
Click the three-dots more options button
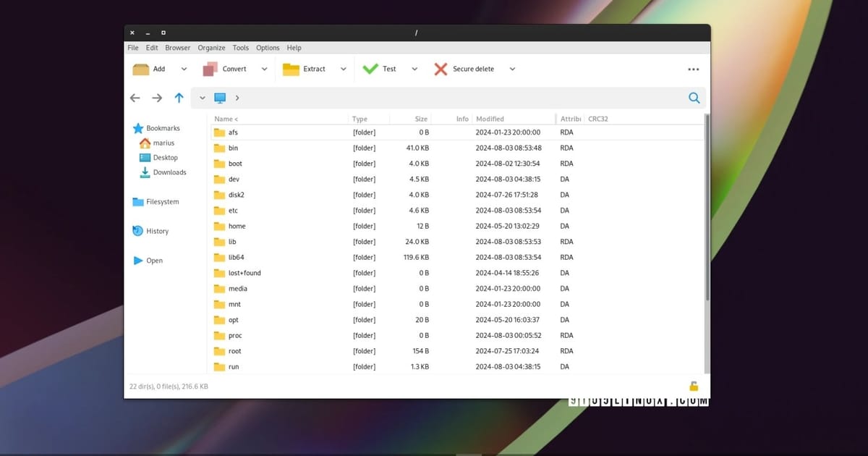(693, 69)
